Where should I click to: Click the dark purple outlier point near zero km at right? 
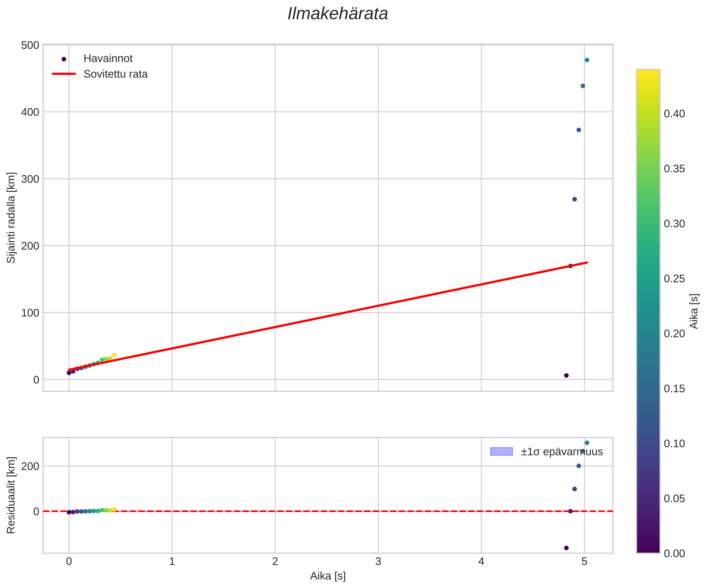566,375
